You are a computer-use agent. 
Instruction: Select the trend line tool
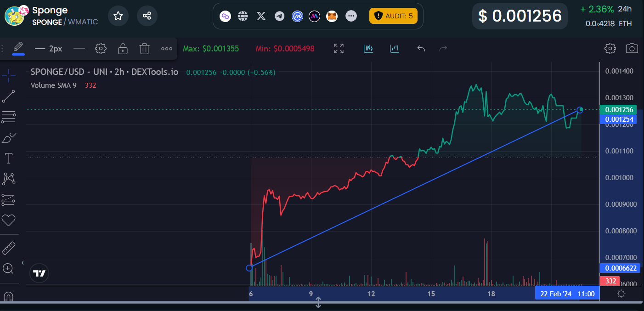point(8,96)
